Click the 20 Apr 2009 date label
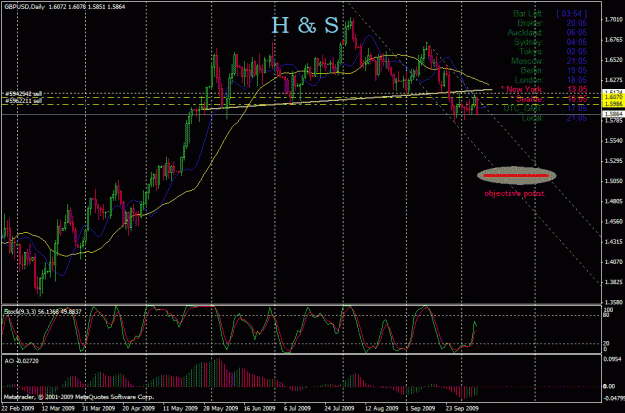Image resolution: width=625 pixels, height=413 pixels. [x=138, y=408]
